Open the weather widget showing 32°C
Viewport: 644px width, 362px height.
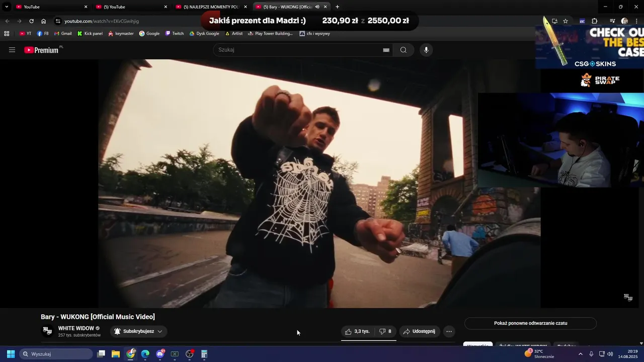click(539, 354)
